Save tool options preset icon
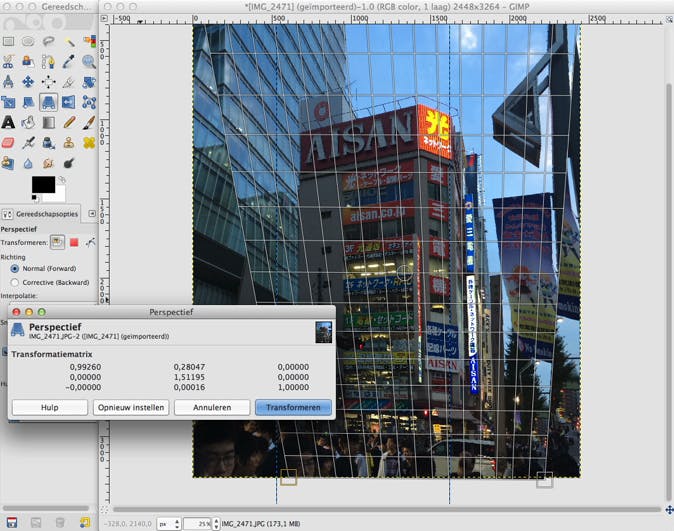 12,522
